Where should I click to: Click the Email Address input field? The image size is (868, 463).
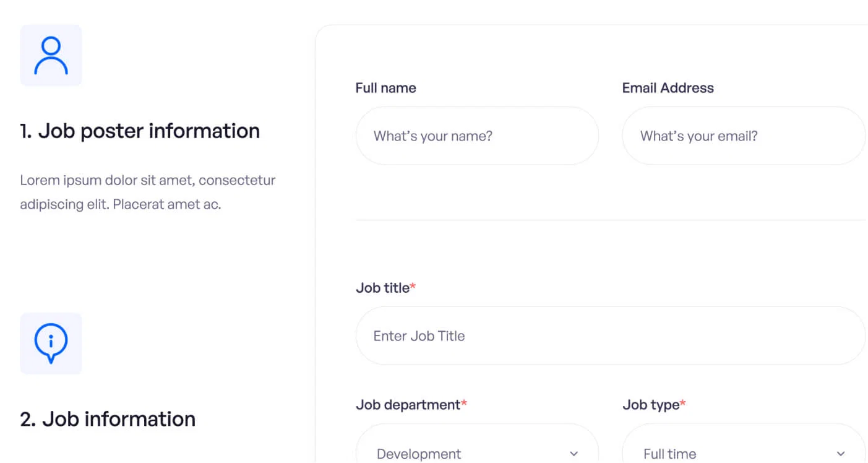coord(743,136)
